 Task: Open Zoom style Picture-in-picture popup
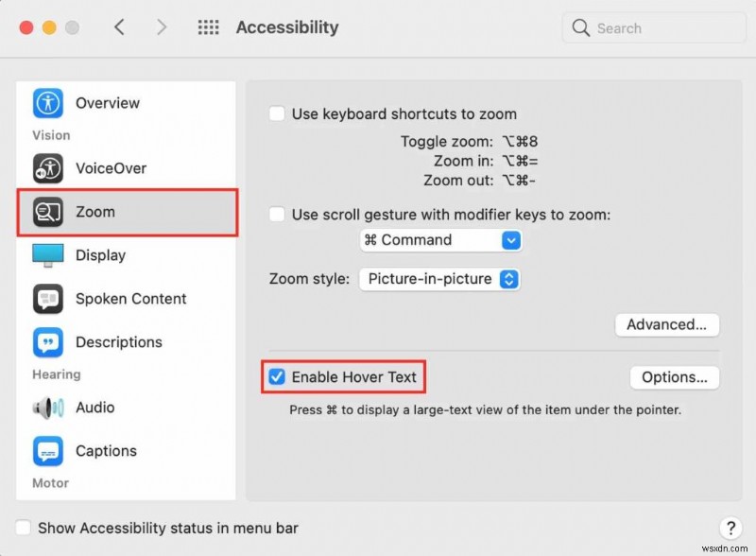point(439,279)
